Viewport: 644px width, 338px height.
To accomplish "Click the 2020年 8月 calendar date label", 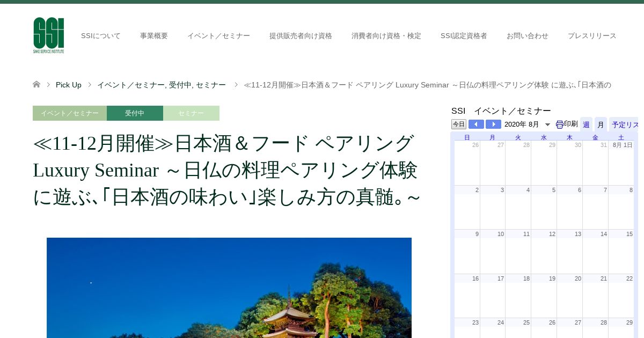I will pos(522,124).
